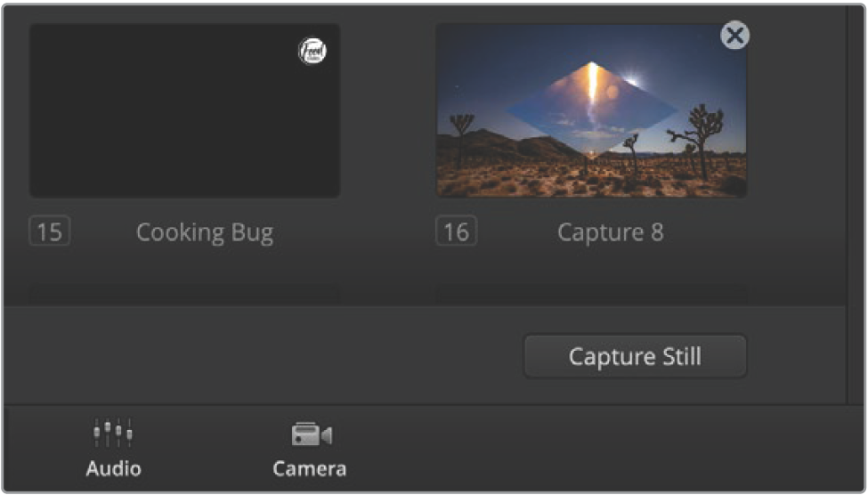Screen dimensions: 868x495
Task: Click the Cooking Bug name text
Action: point(205,232)
